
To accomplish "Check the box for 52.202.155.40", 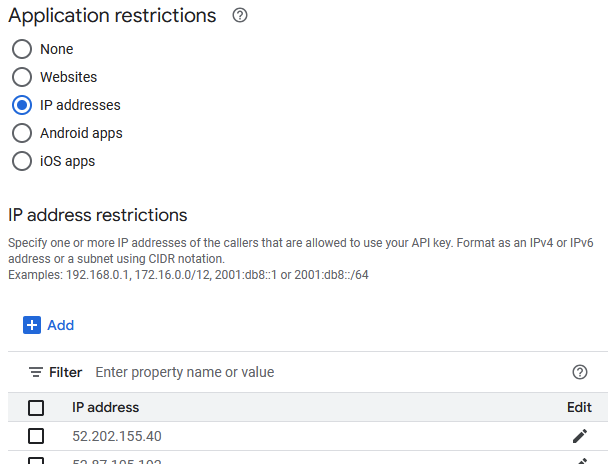I will coord(36,436).
